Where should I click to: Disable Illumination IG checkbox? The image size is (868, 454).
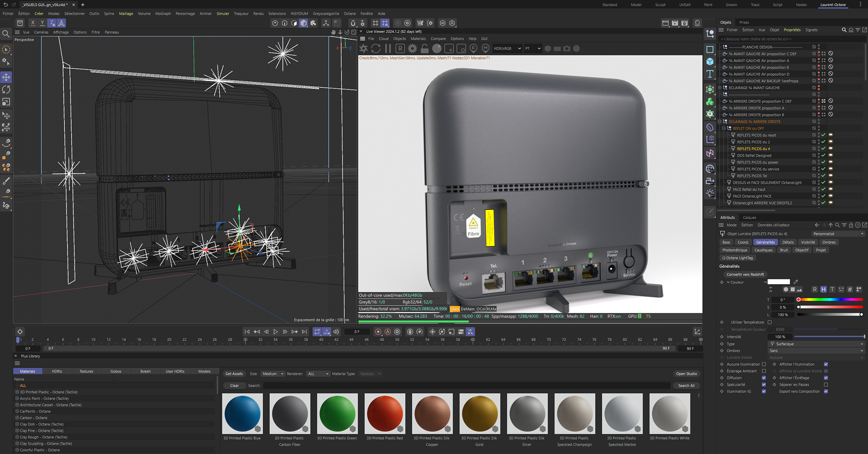(764, 391)
